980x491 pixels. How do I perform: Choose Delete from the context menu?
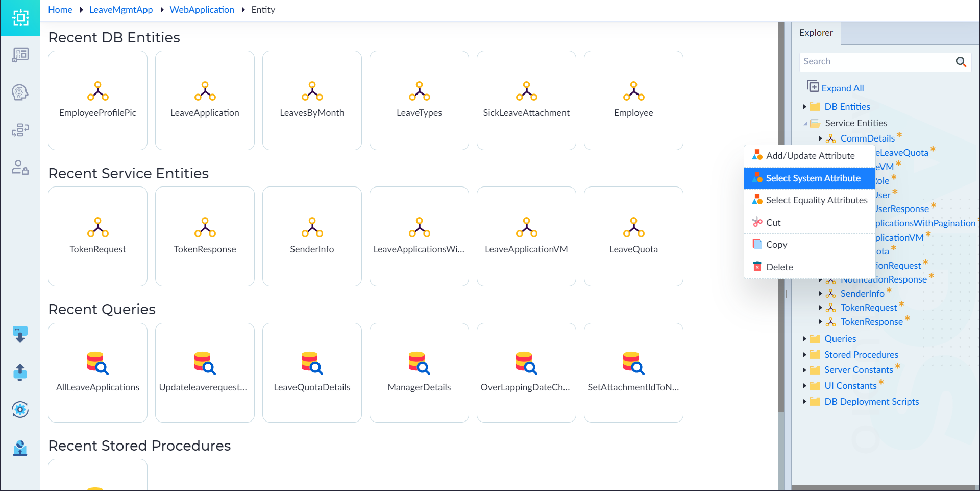click(x=810, y=267)
